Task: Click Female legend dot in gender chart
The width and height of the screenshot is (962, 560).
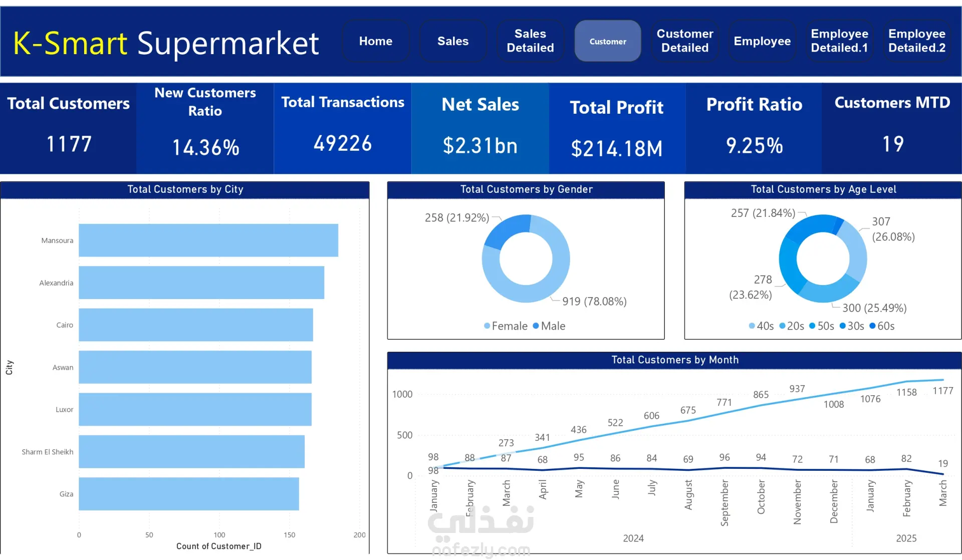Action: [x=487, y=326]
